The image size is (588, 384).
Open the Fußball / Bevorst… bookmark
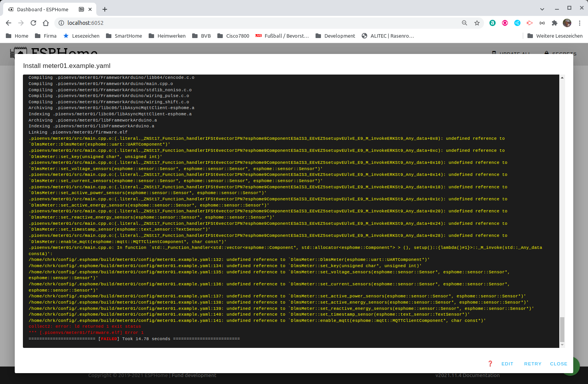coord(282,36)
